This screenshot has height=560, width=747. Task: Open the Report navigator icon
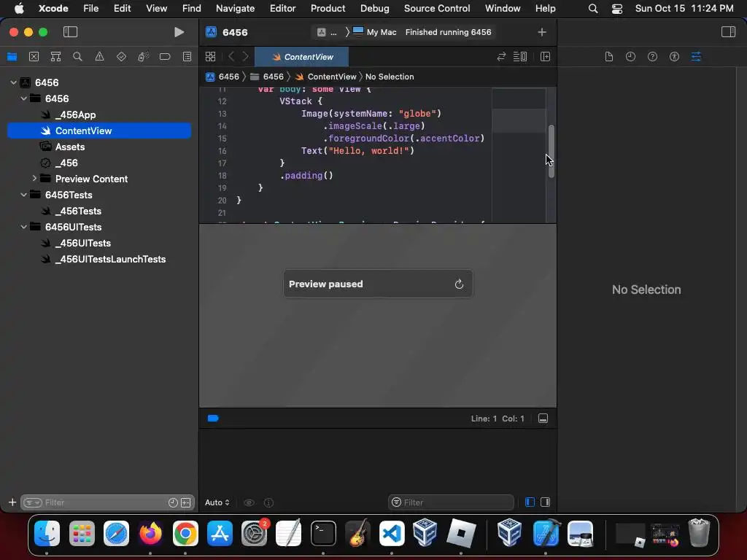tap(187, 57)
